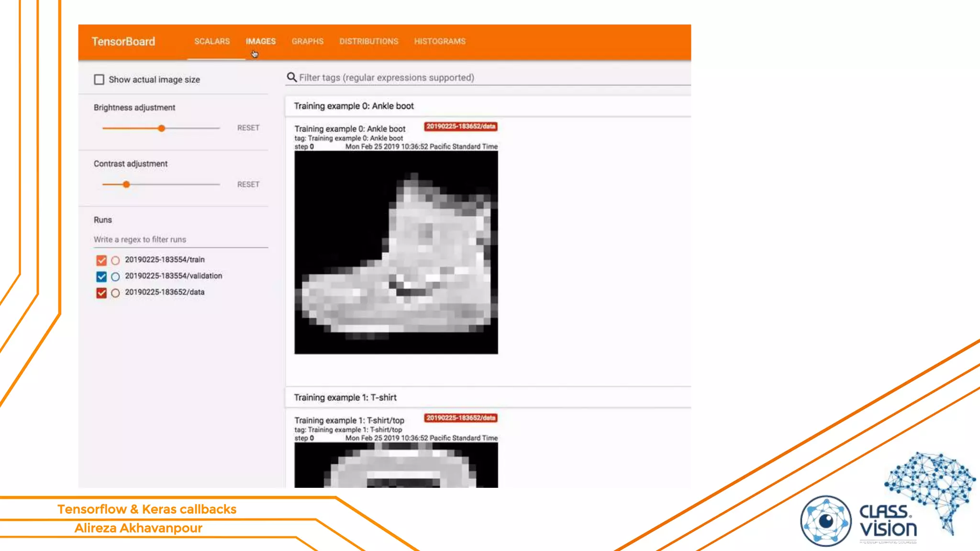
Task: Reset the brightness adjustment
Action: click(x=248, y=128)
